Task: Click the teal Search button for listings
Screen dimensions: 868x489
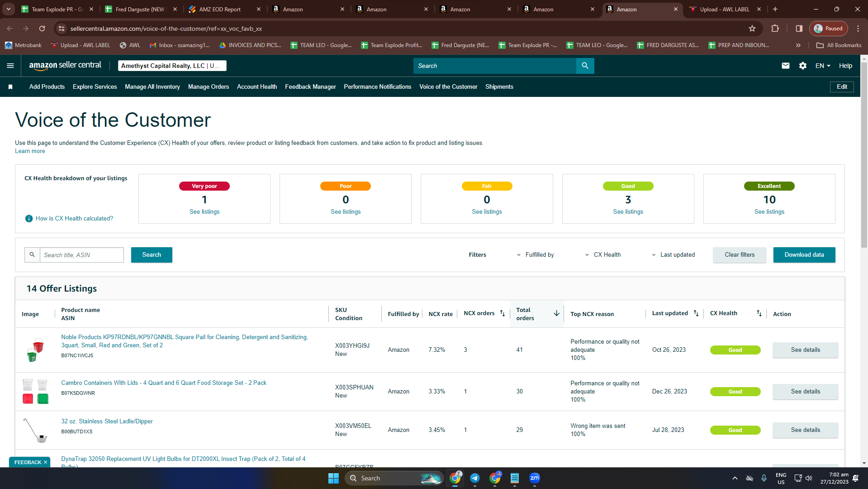Action: click(152, 255)
